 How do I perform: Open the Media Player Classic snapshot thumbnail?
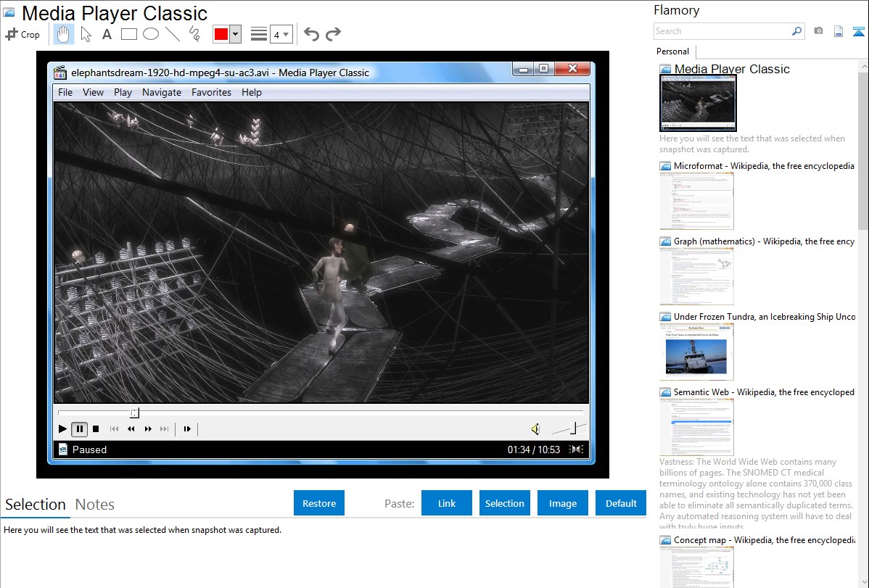click(698, 103)
